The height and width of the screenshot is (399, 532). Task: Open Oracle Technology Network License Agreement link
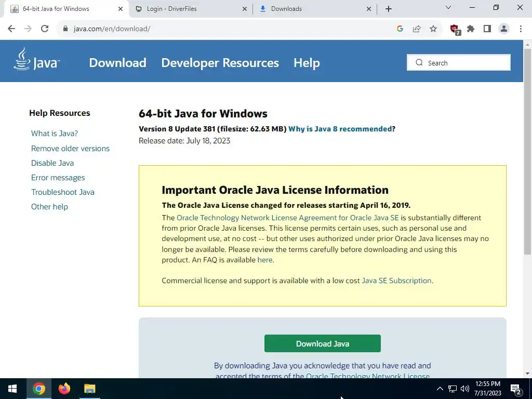pyautogui.click(x=288, y=218)
